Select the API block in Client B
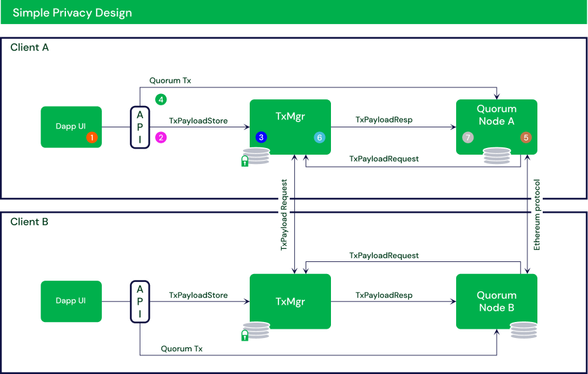Screen dimensions: 588x374 coord(140,301)
